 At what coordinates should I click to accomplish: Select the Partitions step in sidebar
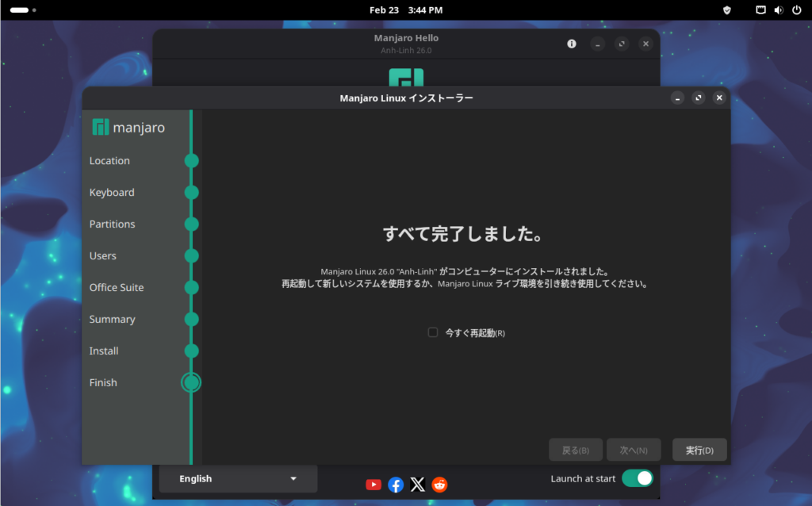[113, 224]
